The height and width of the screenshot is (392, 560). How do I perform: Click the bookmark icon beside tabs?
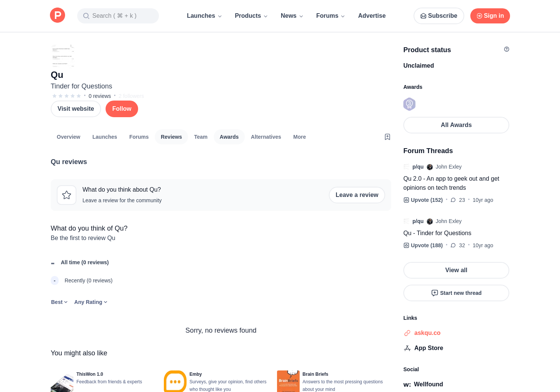click(x=387, y=137)
